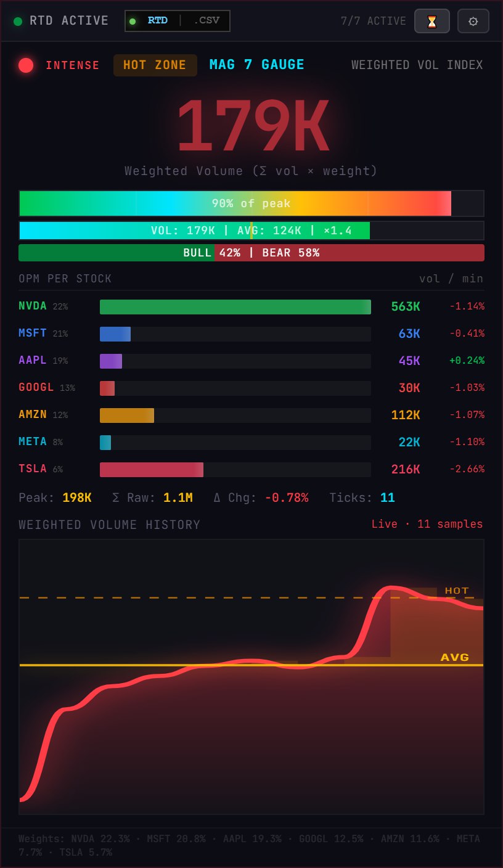Select the RTD data source option

[x=157, y=20]
